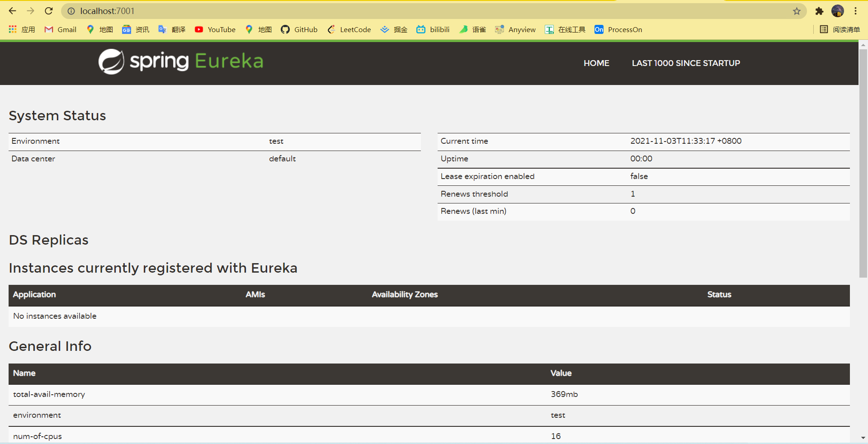Select the Data center value 'default'
Viewport: 868px width, 444px height.
283,159
